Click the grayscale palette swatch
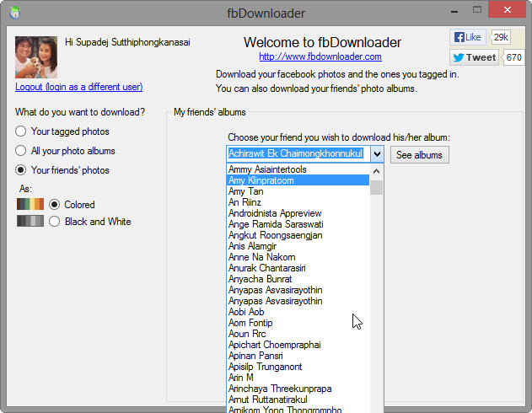Viewport: 532px width, 413px height. (x=30, y=221)
